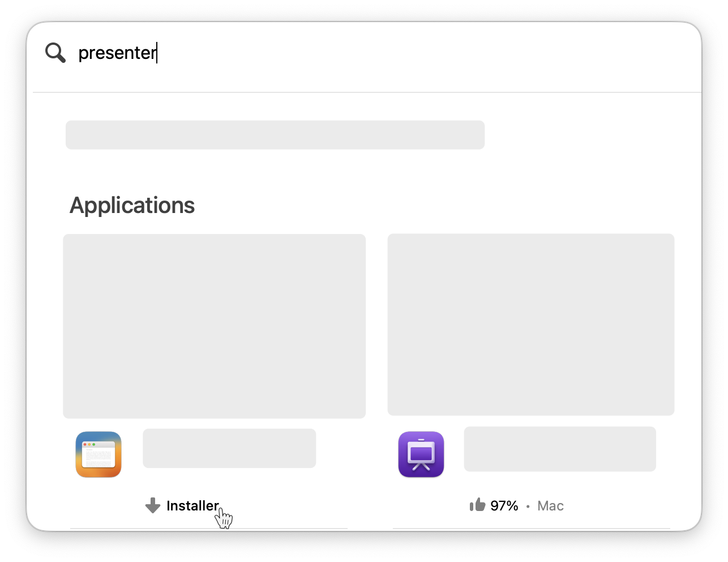Click the download arrow beside Installer
The height and width of the screenshot is (562, 728).
pyautogui.click(x=153, y=505)
